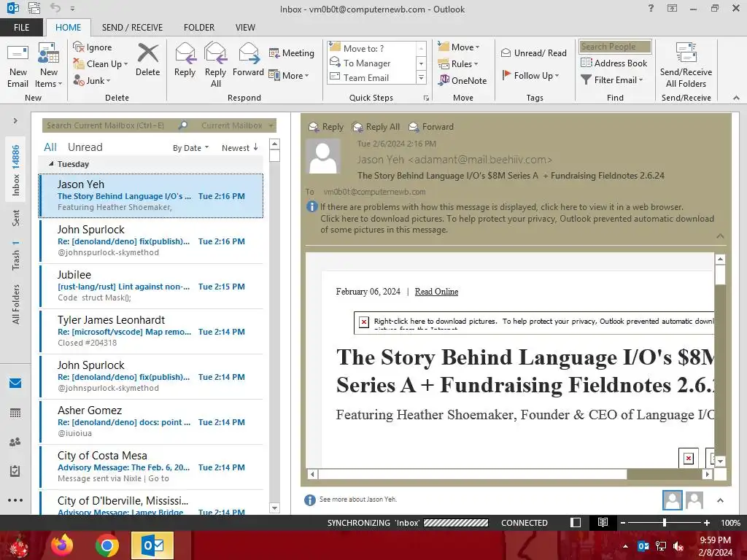
Task: Switch to the People view
Action: coord(15,442)
